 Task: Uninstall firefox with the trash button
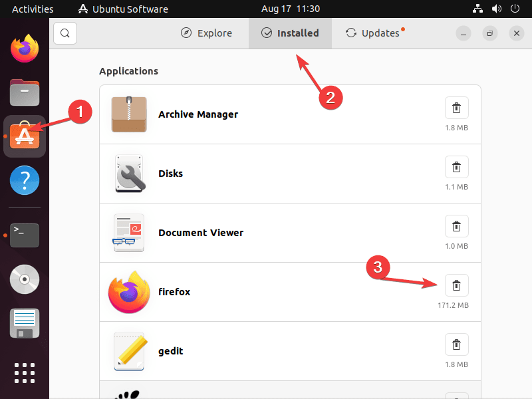pyautogui.click(x=456, y=285)
